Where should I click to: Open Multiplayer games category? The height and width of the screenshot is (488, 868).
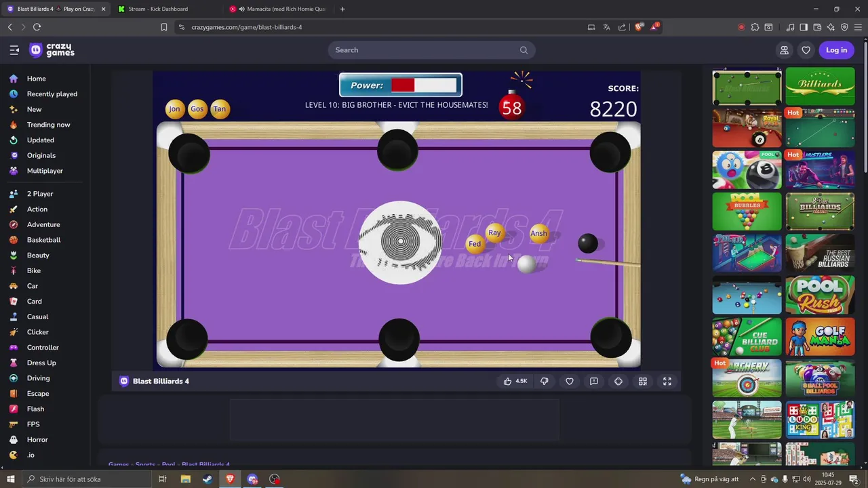click(x=45, y=171)
